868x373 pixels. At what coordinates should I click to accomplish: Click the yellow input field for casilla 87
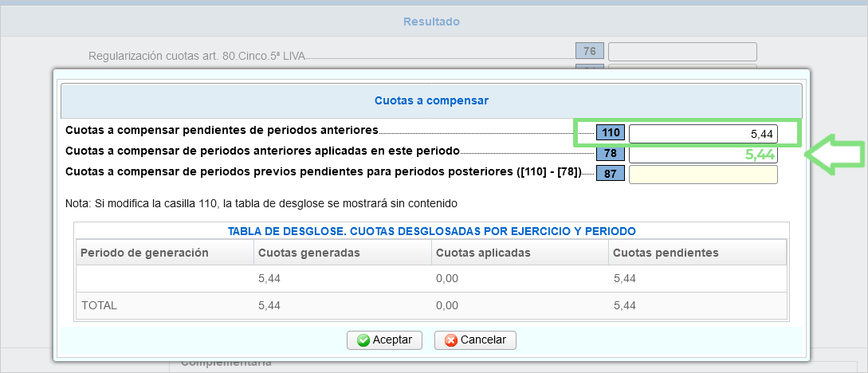click(x=702, y=175)
